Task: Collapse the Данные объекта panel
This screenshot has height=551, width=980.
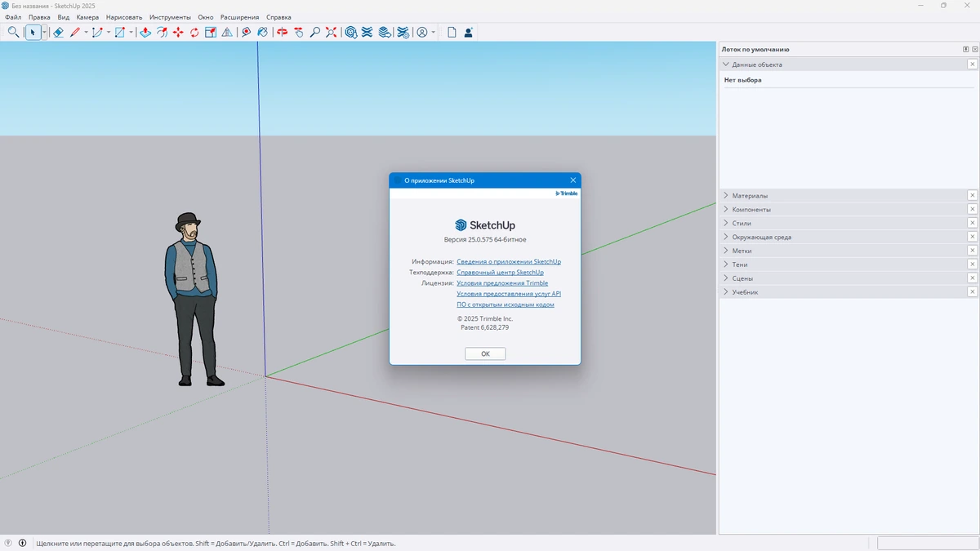Action: coord(726,64)
